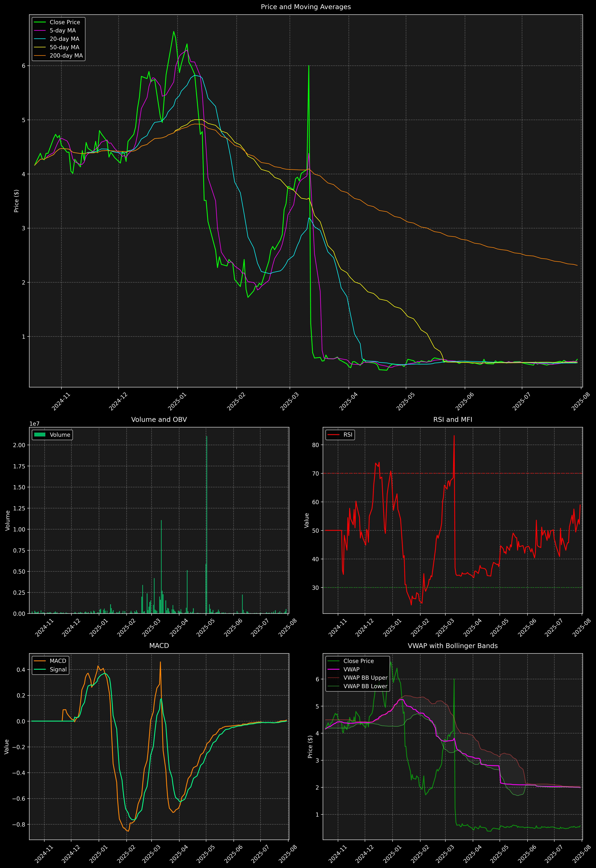Select the "VWAP" legend entry
The height and width of the screenshot is (868, 596).
pyautogui.click(x=351, y=669)
